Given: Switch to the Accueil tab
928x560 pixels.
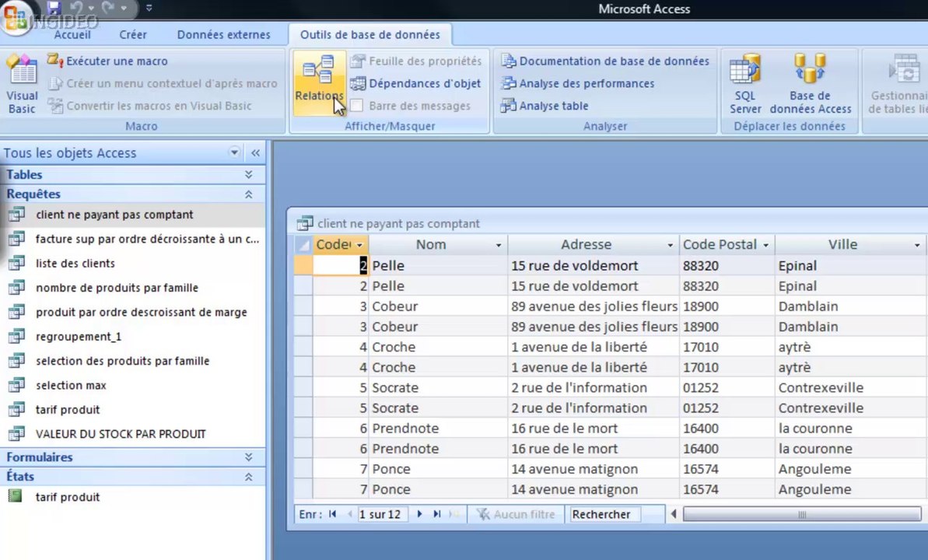Looking at the screenshot, I should (72, 35).
